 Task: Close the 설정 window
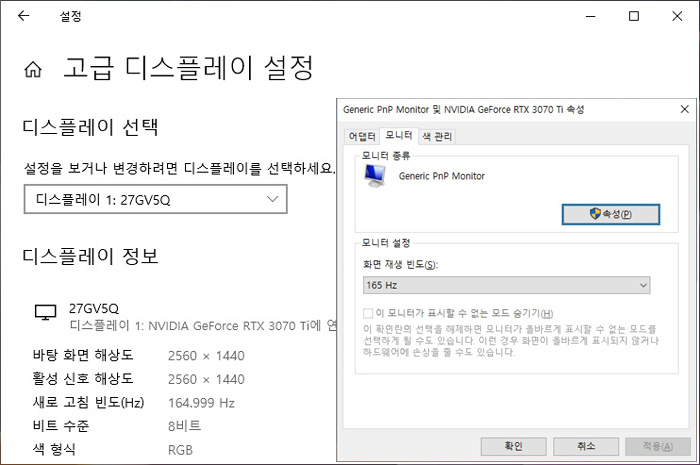pos(679,17)
